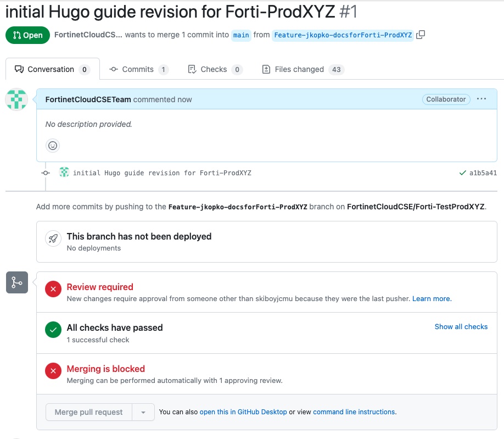Open the merge method dropdown arrow
Viewport: 504px width, 439px height.
pyautogui.click(x=143, y=412)
